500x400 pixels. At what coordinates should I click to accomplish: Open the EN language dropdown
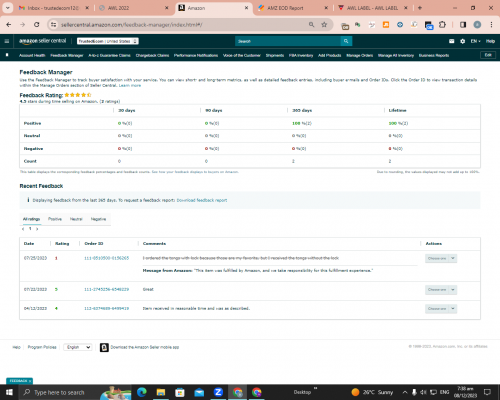pyautogui.click(x=475, y=41)
